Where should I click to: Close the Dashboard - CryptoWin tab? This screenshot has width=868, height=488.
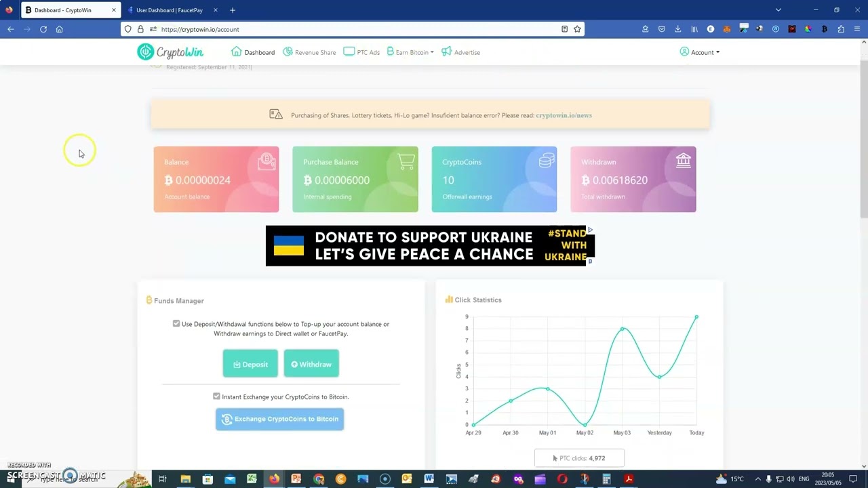tap(113, 10)
